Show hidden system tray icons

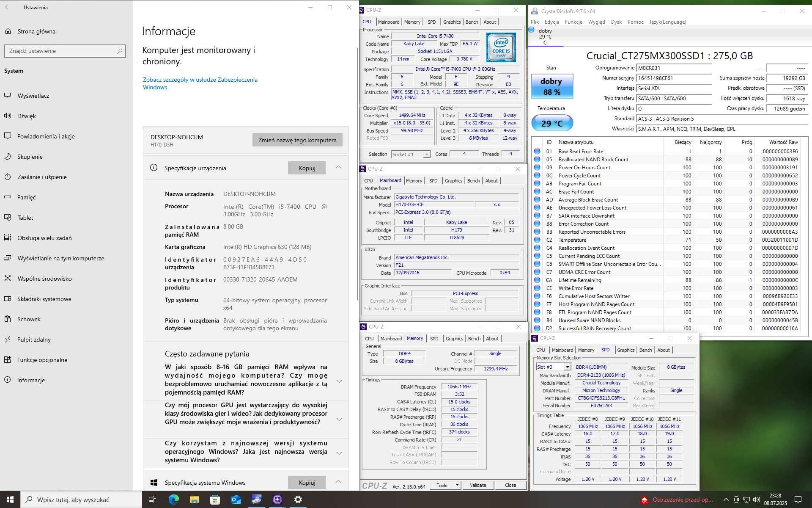coord(726,500)
